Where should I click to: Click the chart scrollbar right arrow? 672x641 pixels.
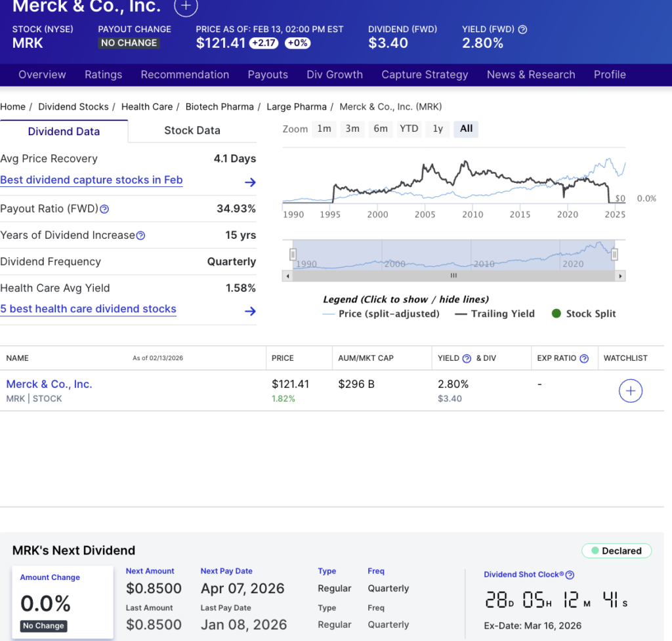pos(621,276)
